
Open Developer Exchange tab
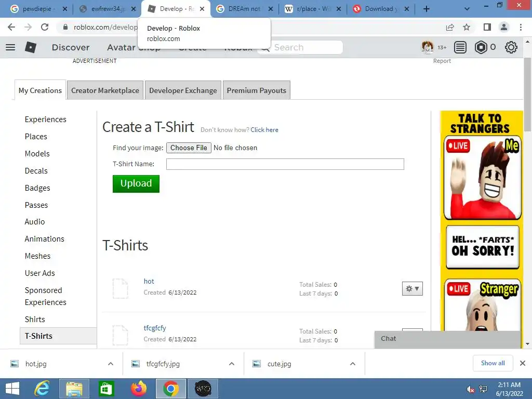click(183, 90)
